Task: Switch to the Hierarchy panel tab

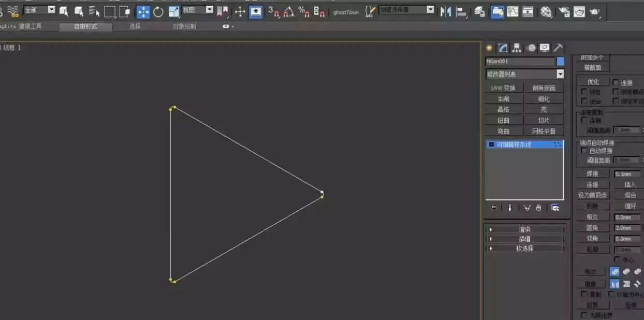Action: coord(517,48)
